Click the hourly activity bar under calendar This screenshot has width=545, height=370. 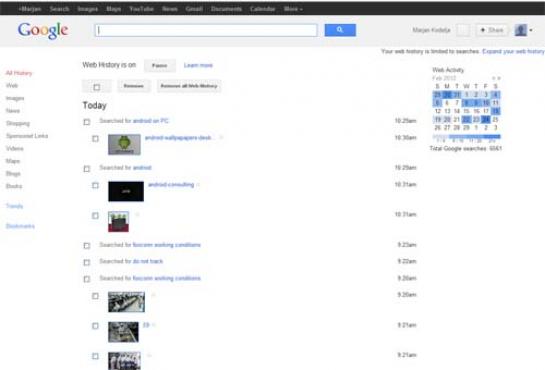pyautogui.click(x=466, y=137)
